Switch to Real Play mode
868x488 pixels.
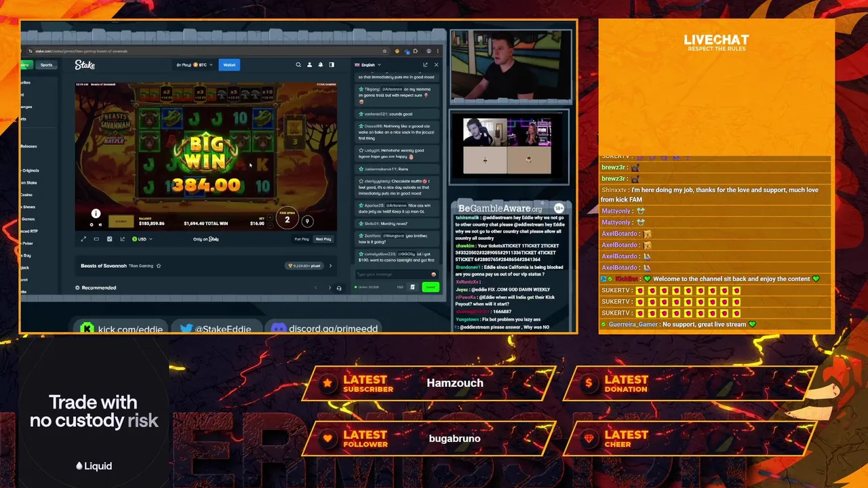pyautogui.click(x=323, y=239)
